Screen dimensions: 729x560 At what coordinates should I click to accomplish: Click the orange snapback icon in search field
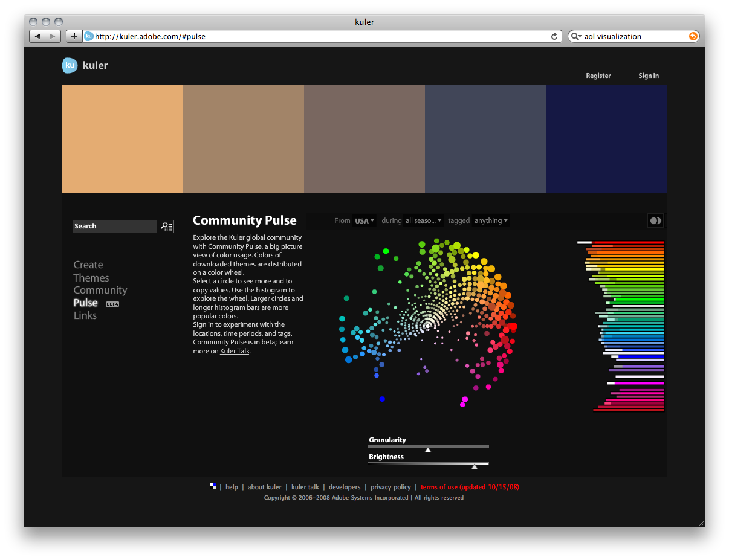[x=693, y=36]
